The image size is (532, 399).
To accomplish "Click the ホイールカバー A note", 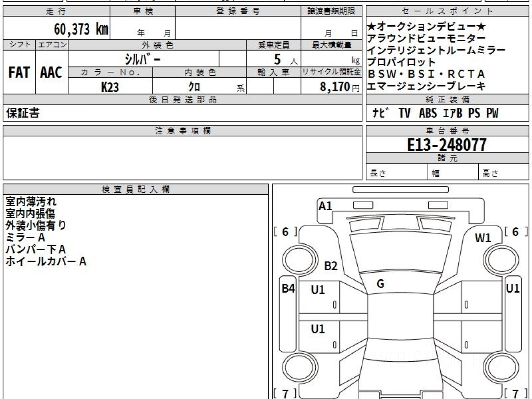I will 46,262.
